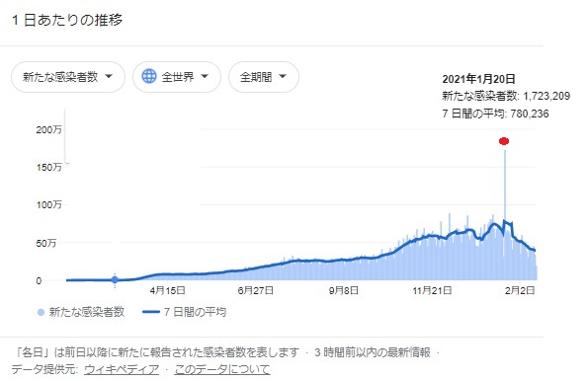Image resolution: width=588 pixels, height=381 pixels.
Task: Click the arrow in the 新たな感染者数 selector
Action: pos(109,76)
